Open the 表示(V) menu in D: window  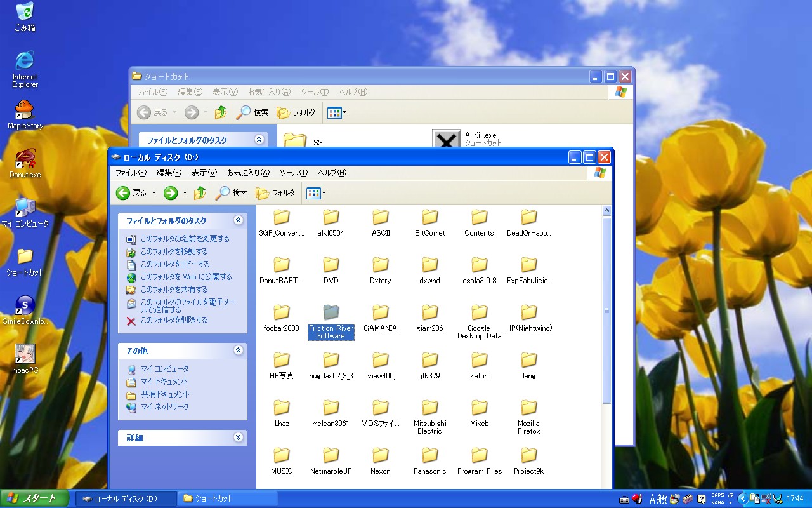pyautogui.click(x=204, y=173)
